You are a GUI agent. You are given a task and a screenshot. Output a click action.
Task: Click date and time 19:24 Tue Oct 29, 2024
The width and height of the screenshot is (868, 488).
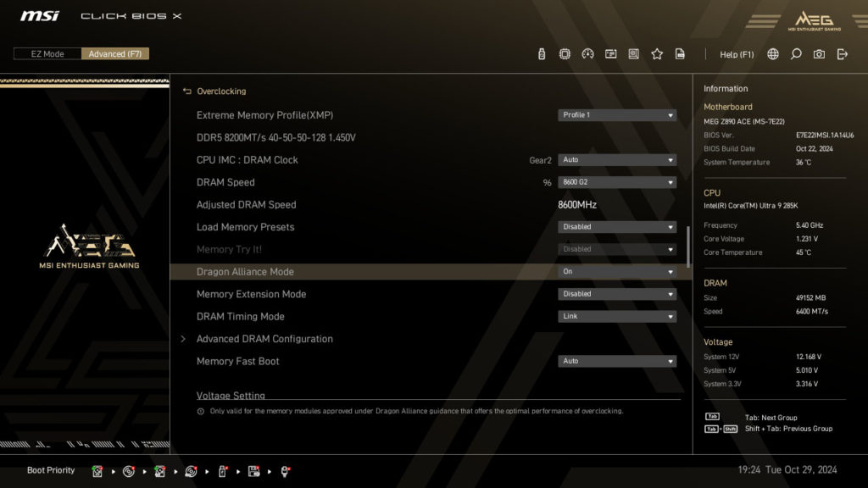pos(787,469)
